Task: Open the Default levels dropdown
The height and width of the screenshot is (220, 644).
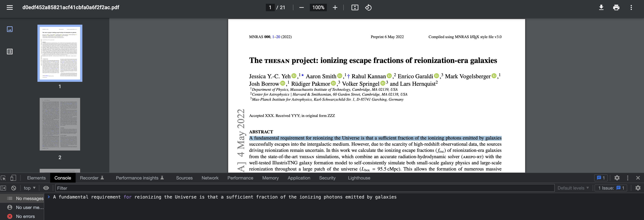Action: 573,188
